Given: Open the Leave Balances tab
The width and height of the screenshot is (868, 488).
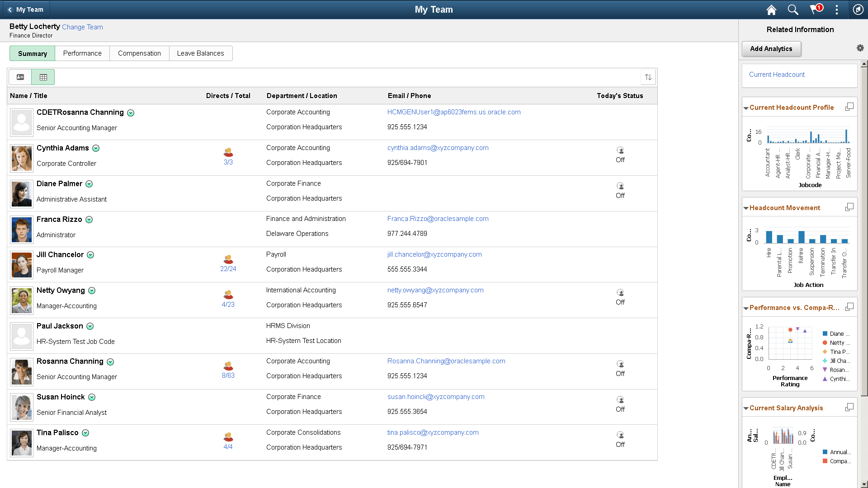Looking at the screenshot, I should pyautogui.click(x=201, y=53).
